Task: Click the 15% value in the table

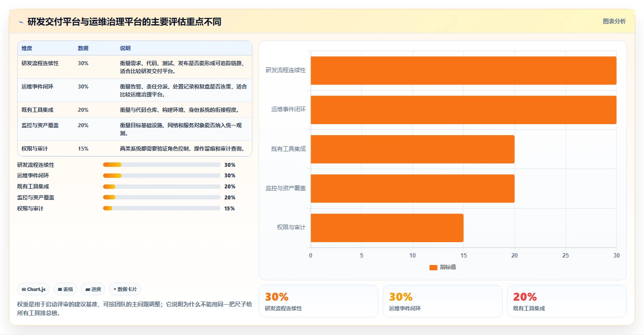Action: point(83,149)
